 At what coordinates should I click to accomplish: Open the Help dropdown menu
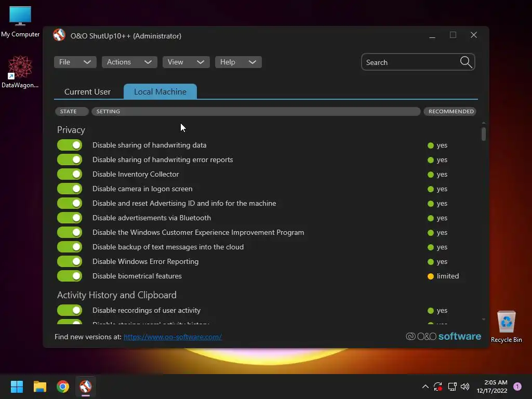[238, 62]
